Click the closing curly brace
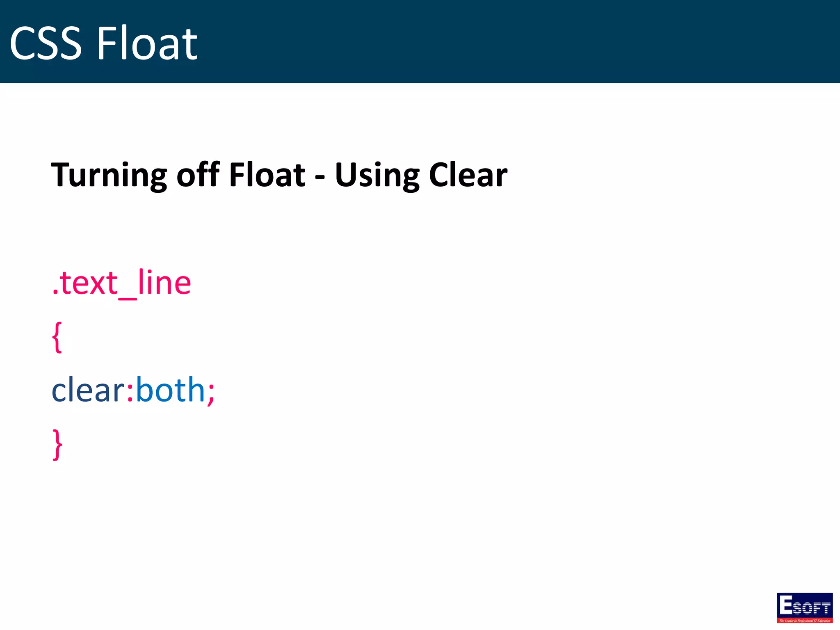The image size is (840, 630). pos(57,445)
